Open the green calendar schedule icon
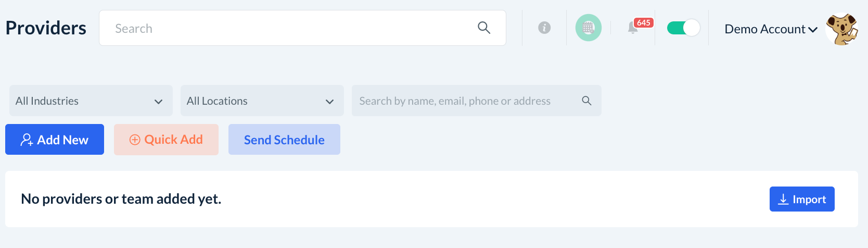The width and height of the screenshot is (868, 248). click(x=588, y=28)
